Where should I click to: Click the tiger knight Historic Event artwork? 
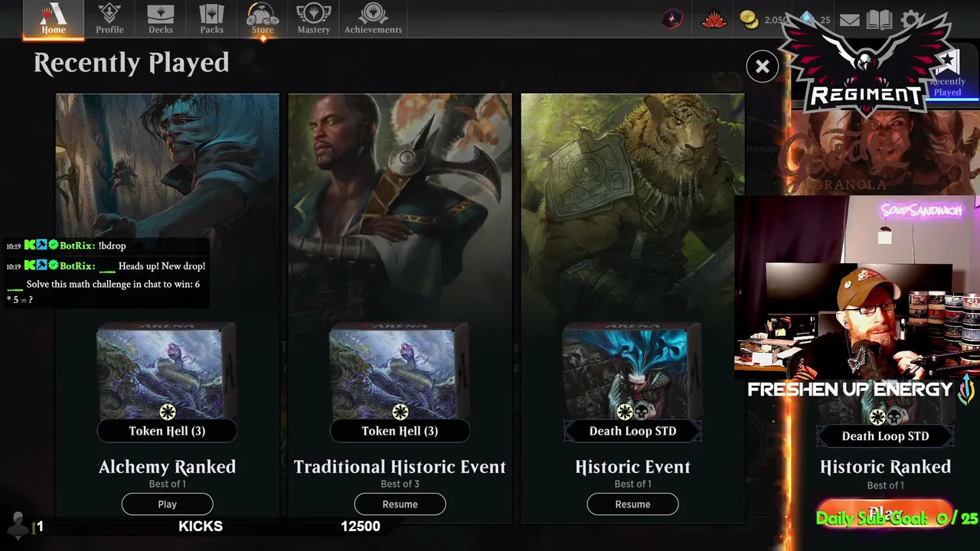click(632, 207)
